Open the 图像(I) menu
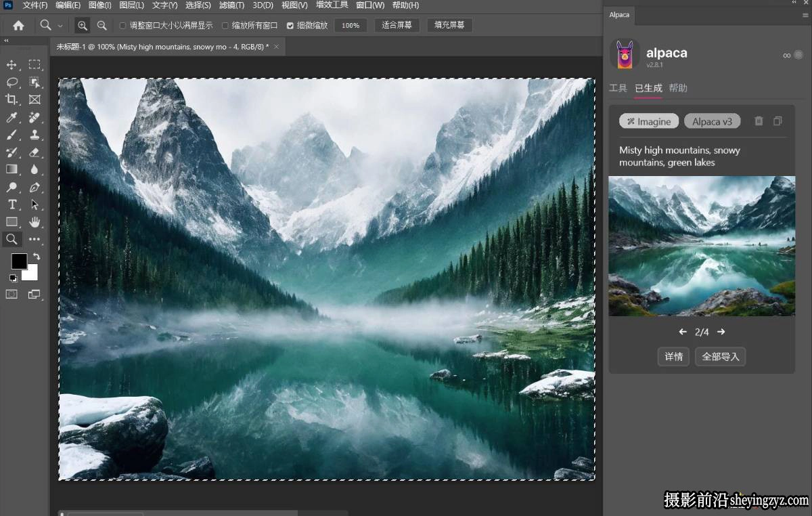Screen dimensions: 812x516 coord(99,5)
